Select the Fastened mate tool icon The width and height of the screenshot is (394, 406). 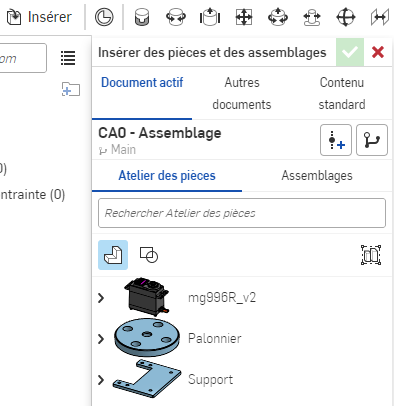click(x=142, y=17)
